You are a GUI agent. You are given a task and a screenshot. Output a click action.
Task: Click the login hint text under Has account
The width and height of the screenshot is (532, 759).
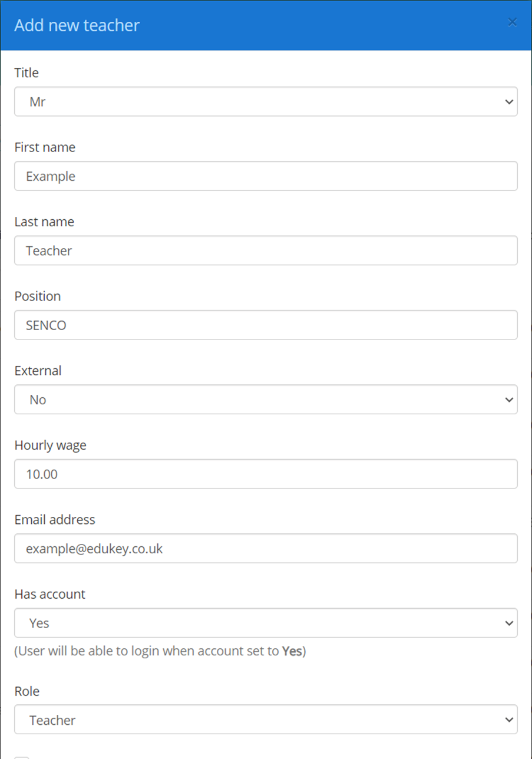160,652
